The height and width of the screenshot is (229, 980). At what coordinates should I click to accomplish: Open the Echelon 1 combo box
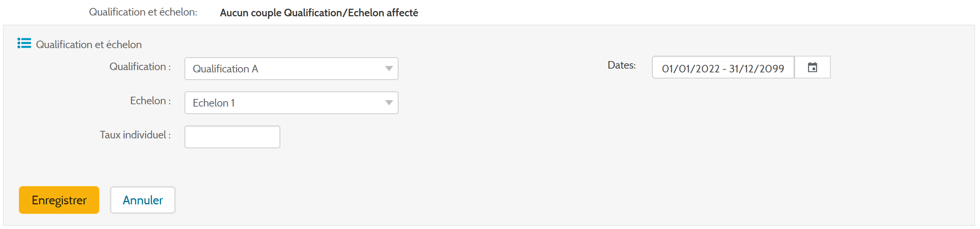[291, 103]
